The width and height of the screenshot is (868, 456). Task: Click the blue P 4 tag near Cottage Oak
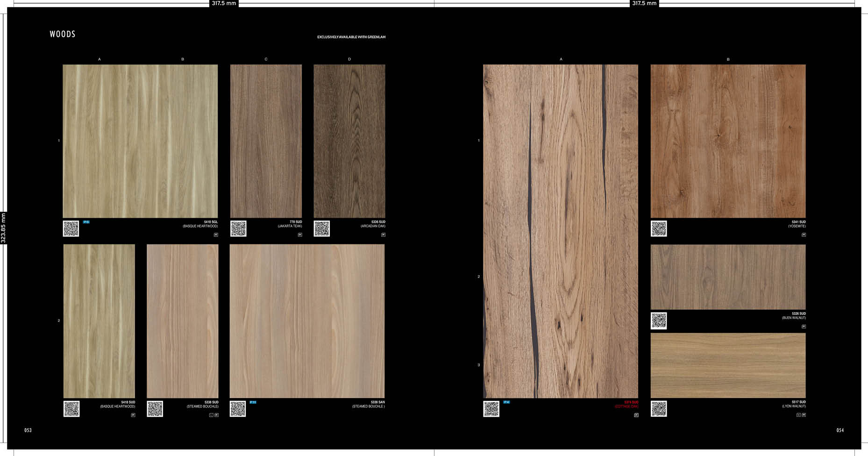pos(506,402)
